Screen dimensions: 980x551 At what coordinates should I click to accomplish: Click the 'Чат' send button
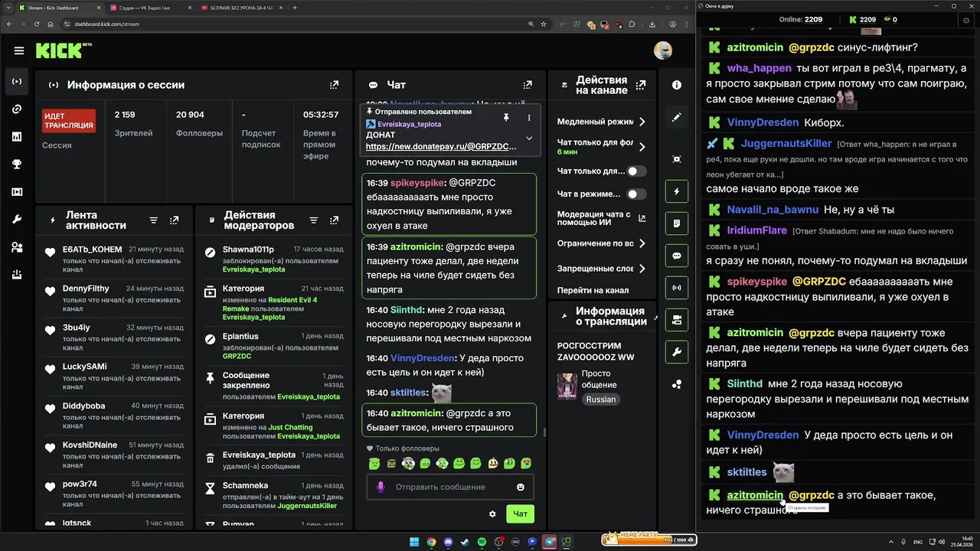coord(520,514)
